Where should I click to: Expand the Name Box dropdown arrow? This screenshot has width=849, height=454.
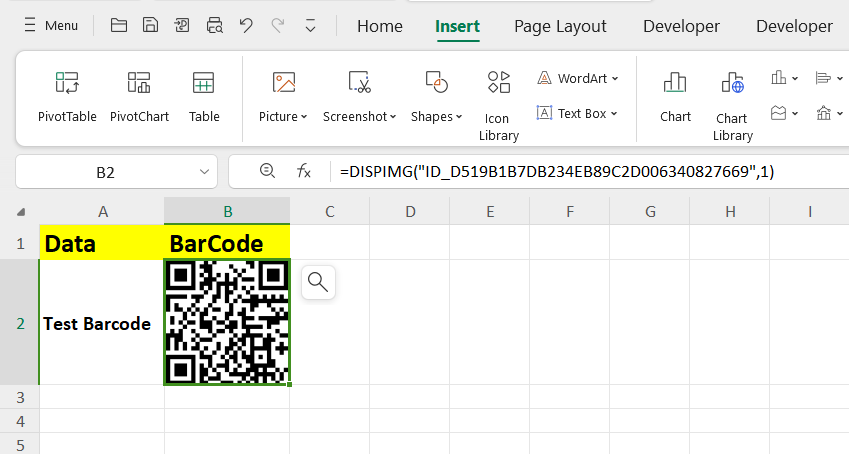coord(204,172)
